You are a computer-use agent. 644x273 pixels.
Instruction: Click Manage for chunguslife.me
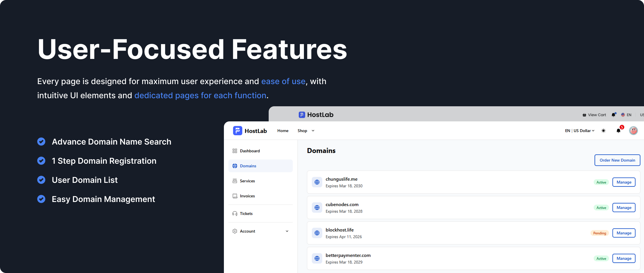(x=624, y=182)
